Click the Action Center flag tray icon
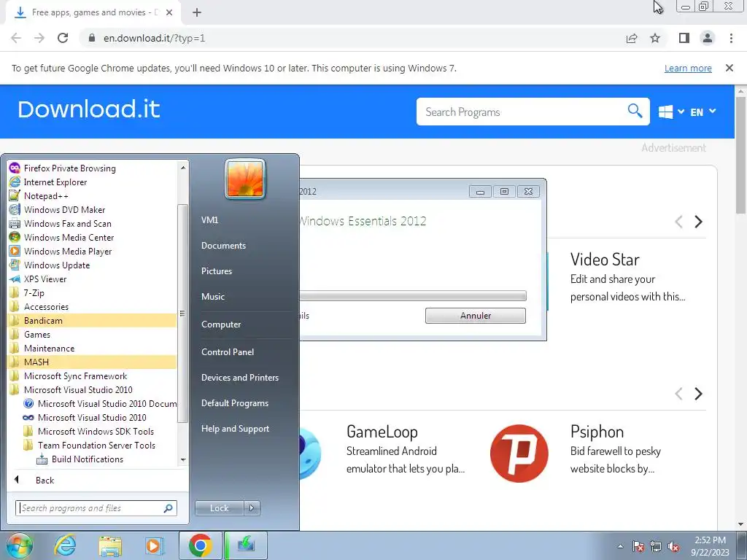Screen dimensions: 747x560 click(638, 547)
